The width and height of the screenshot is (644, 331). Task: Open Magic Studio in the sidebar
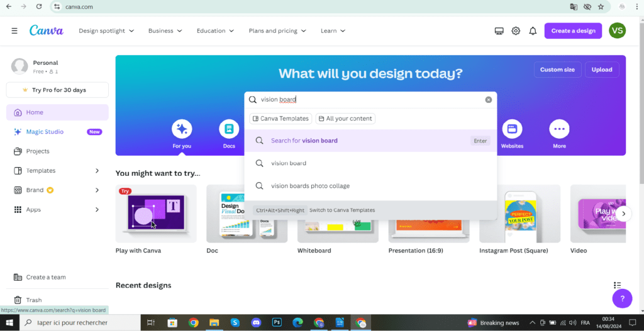coord(57,132)
